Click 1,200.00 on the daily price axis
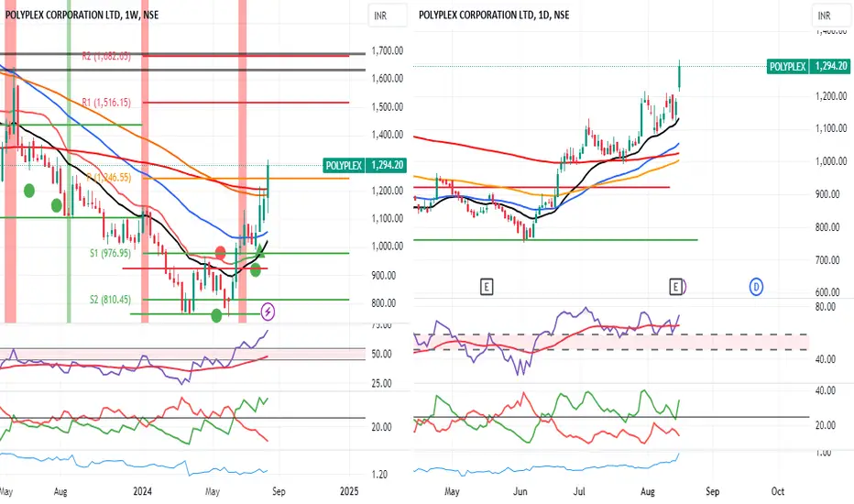854x504 pixels. pos(831,96)
